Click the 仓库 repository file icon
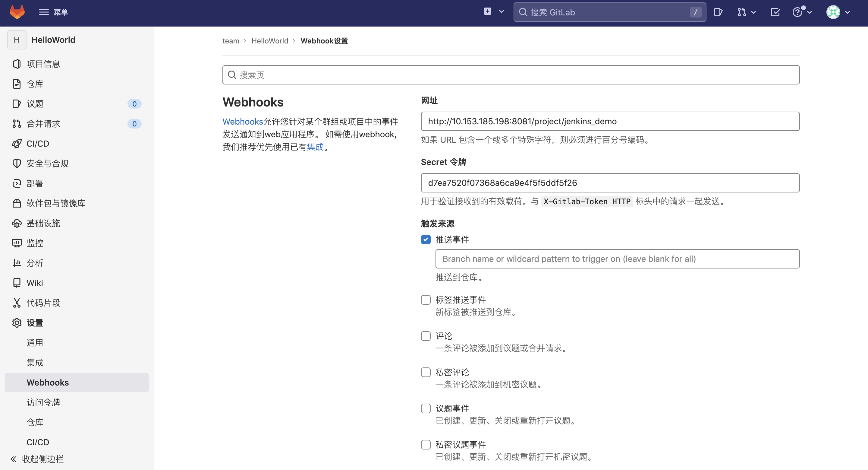 pos(17,84)
